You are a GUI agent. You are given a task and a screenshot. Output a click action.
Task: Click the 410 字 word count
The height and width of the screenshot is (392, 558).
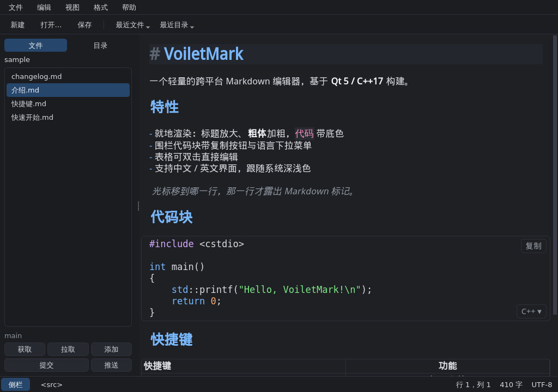(x=511, y=384)
